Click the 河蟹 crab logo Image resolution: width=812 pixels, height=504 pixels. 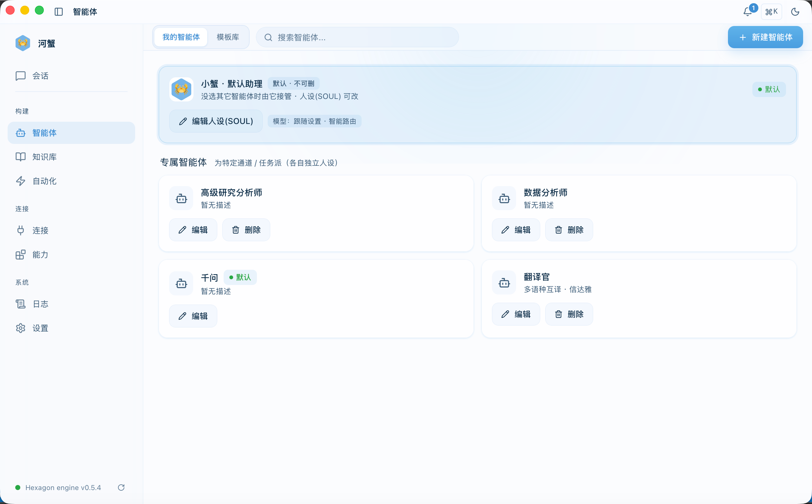click(23, 43)
